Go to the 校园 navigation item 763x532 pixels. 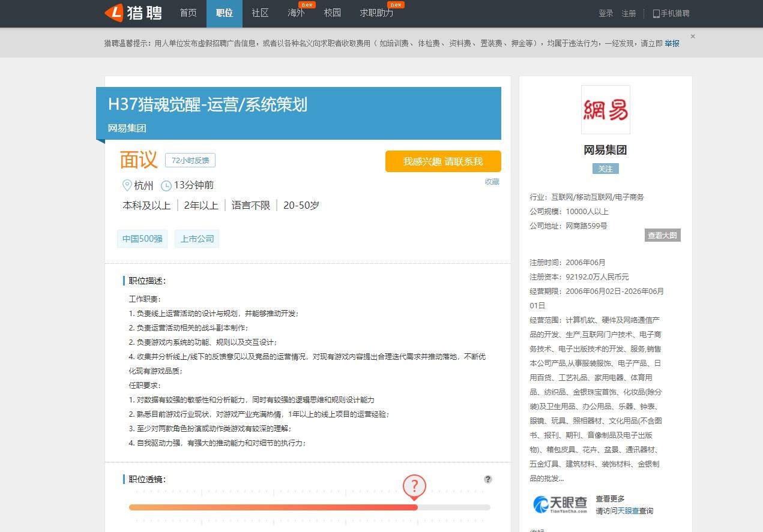point(332,13)
